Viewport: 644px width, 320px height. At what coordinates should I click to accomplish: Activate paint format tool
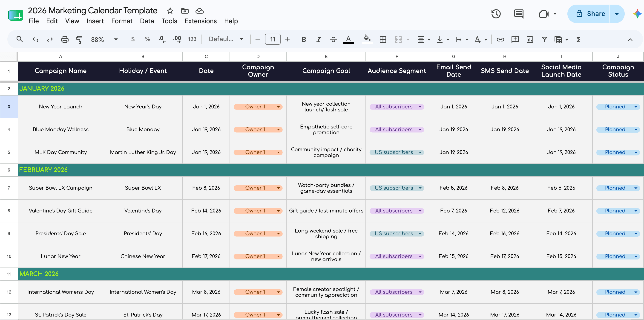[79, 39]
